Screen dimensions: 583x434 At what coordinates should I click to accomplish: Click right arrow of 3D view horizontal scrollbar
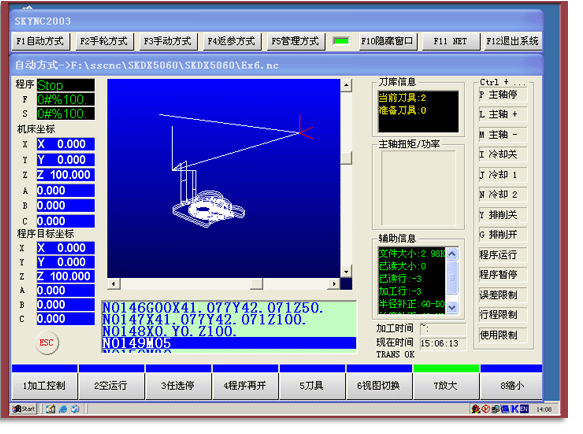(x=334, y=284)
